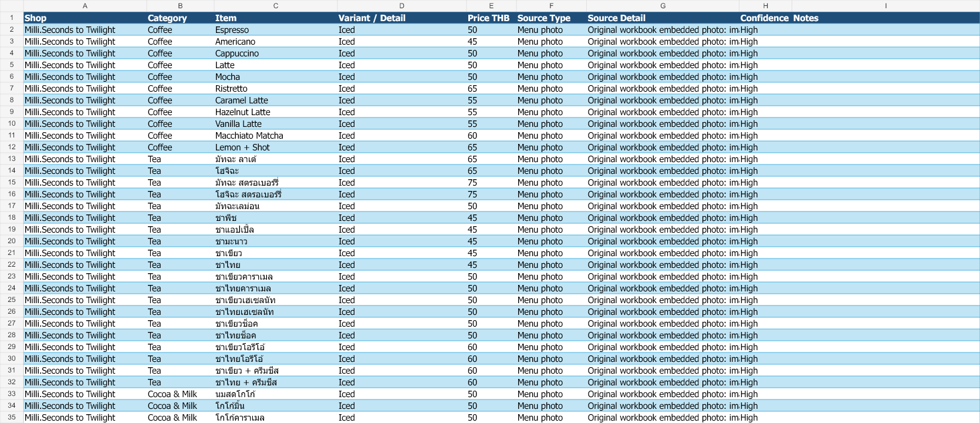The image size is (980, 423).
Task: Select the Mocha item cell
Action: (276, 77)
